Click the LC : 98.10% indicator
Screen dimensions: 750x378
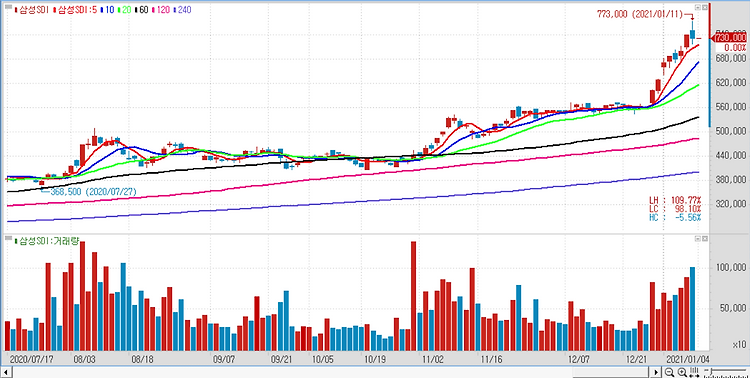coord(675,209)
